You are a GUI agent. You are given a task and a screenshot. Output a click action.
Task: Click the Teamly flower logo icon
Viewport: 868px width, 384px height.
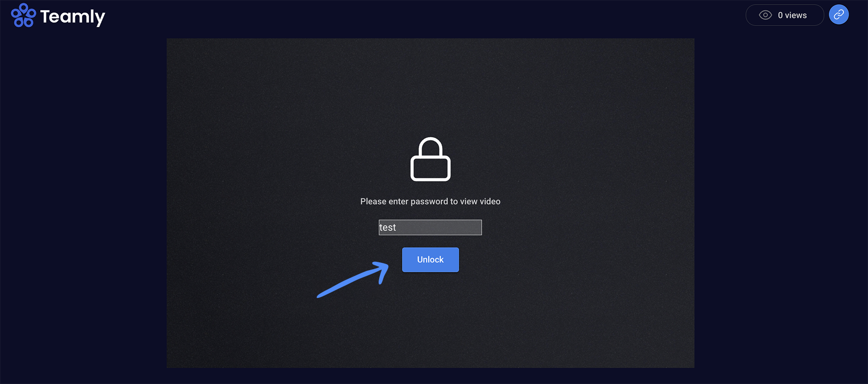coord(23,15)
